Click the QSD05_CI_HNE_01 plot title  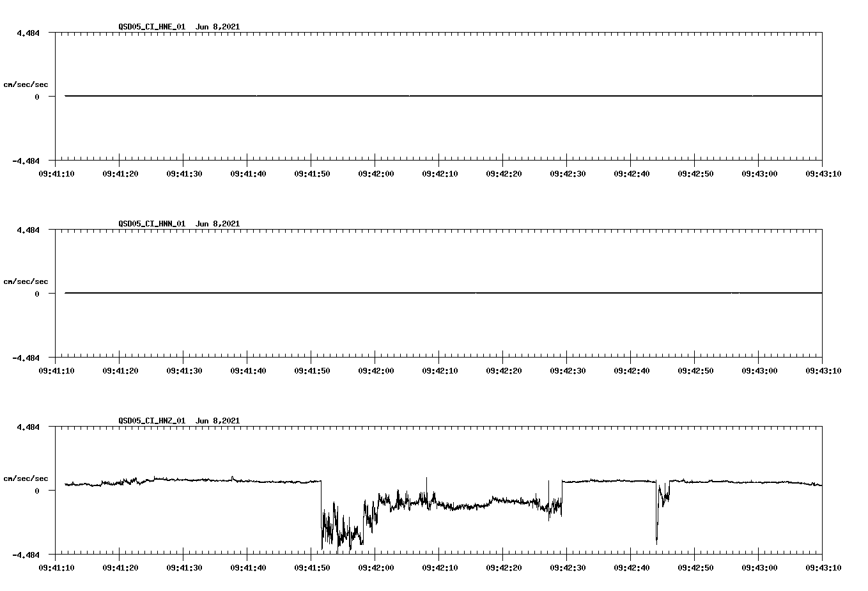pos(179,27)
